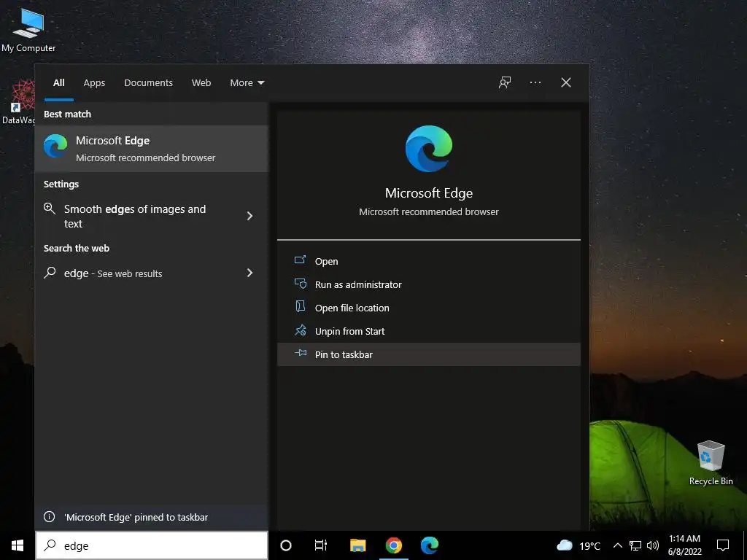
Task: Choose Open file location
Action: click(429, 308)
